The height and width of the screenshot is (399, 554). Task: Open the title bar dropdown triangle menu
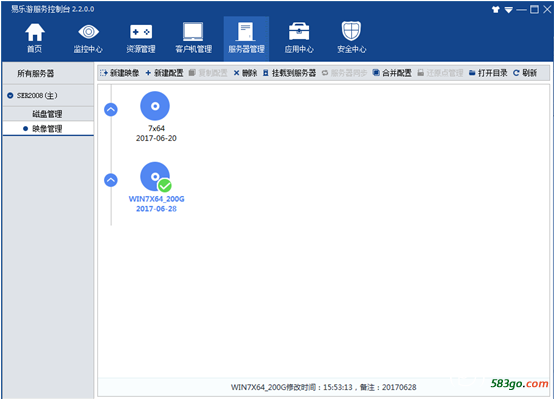[x=508, y=10]
